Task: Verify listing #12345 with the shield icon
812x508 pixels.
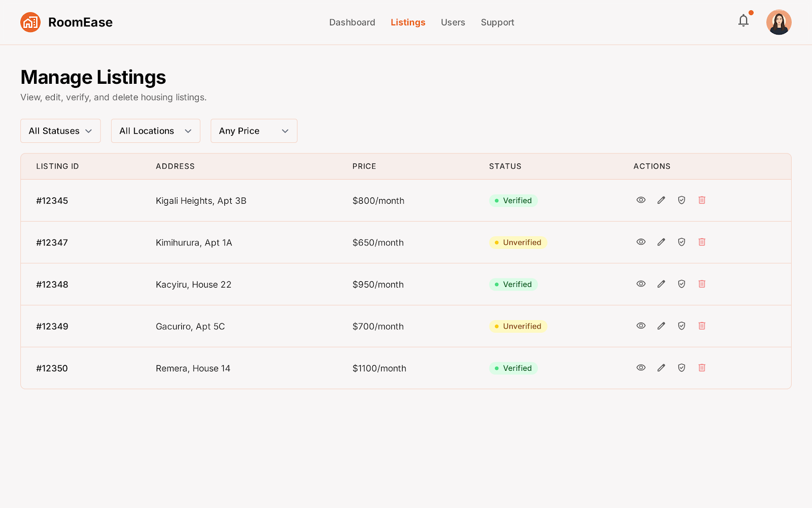Action: [682, 200]
